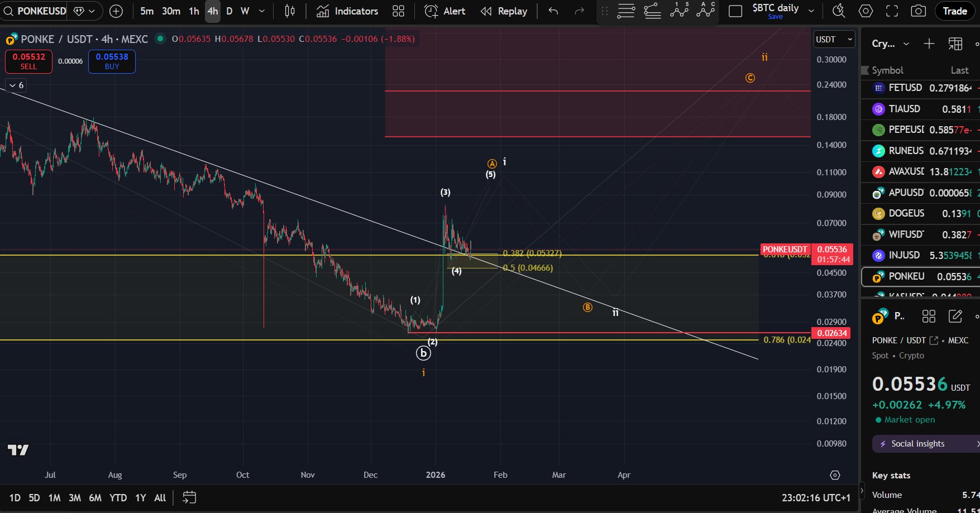Set the date range to 1Y
This screenshot has height=513, width=980.
click(141, 498)
